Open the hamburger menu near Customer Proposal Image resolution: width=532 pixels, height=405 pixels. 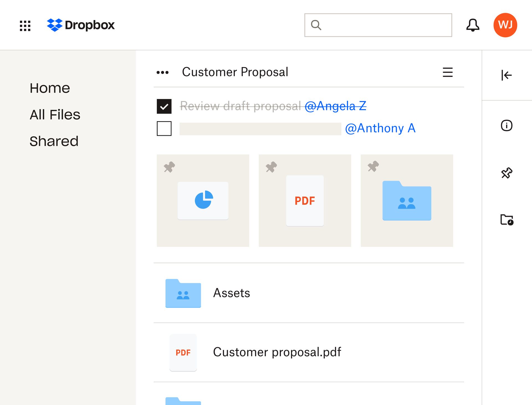[x=448, y=72]
